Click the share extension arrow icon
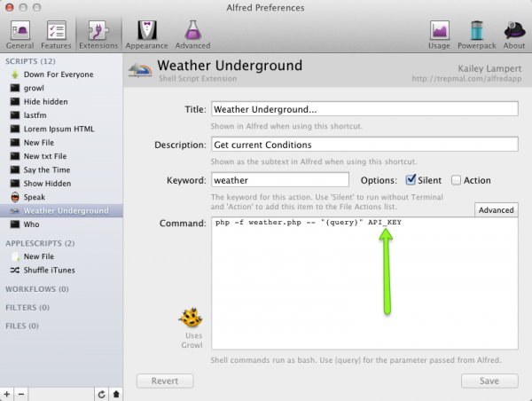 point(116,394)
